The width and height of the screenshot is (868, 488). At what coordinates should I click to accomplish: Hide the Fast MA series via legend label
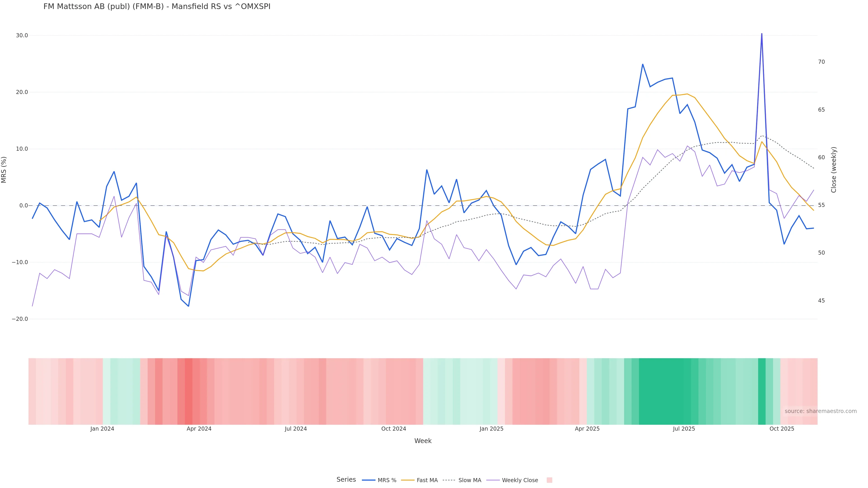pos(427,480)
